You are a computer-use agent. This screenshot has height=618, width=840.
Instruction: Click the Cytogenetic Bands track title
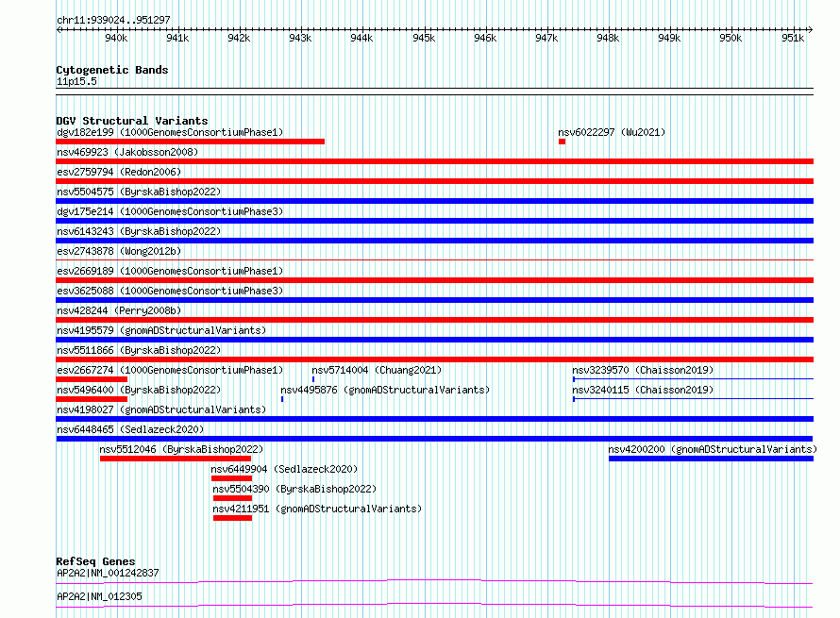(x=112, y=70)
